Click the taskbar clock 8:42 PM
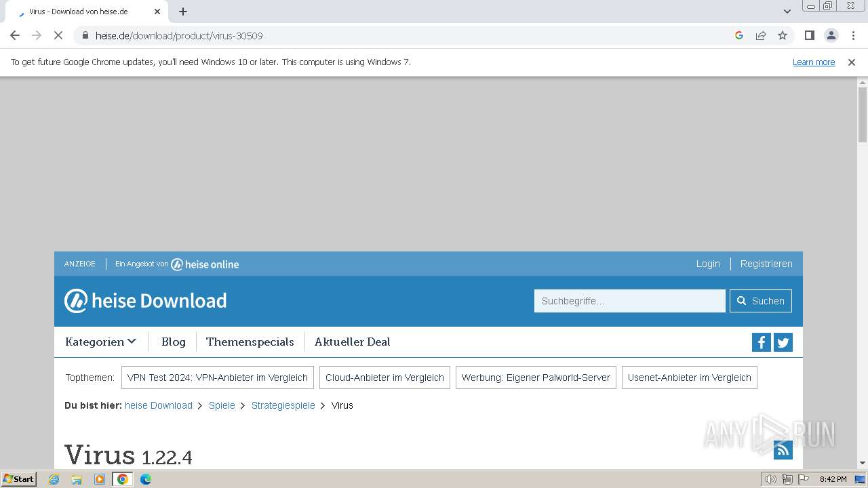The height and width of the screenshot is (488, 868). pos(833,479)
